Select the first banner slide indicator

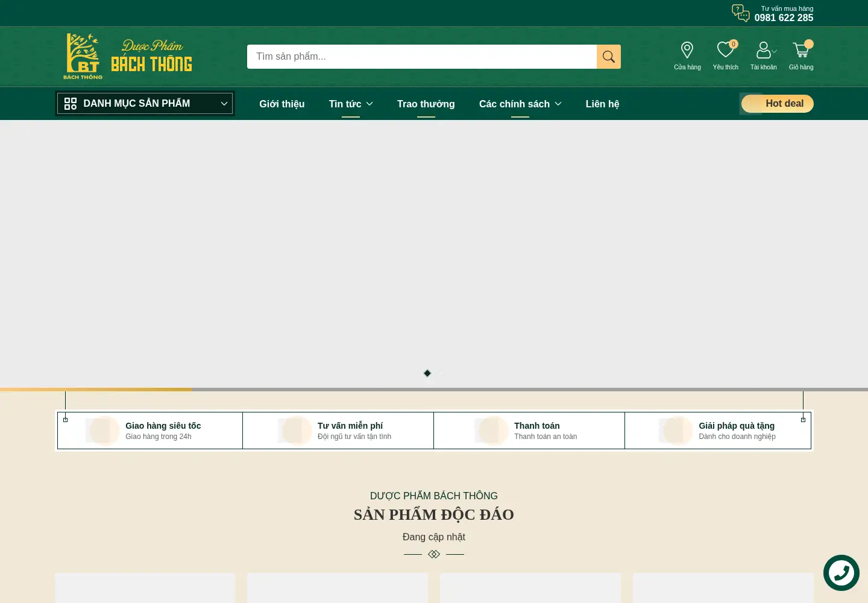click(427, 373)
